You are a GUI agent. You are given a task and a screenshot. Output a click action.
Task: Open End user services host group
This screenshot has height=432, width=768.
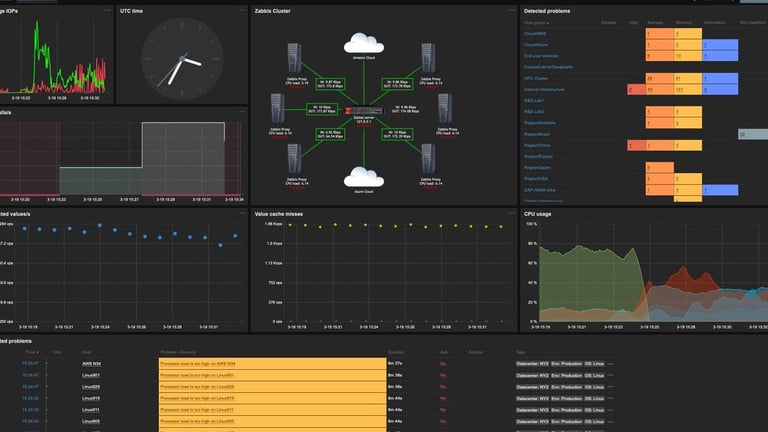[541, 56]
